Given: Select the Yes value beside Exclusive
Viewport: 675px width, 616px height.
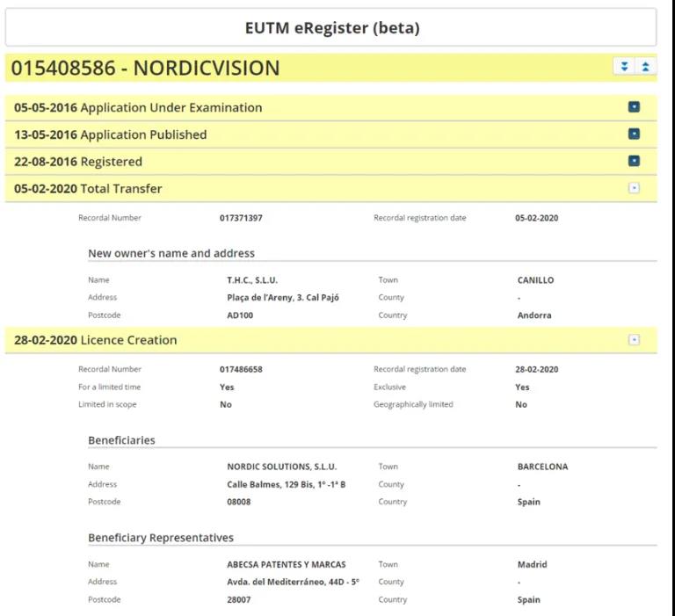Looking at the screenshot, I should point(522,387).
